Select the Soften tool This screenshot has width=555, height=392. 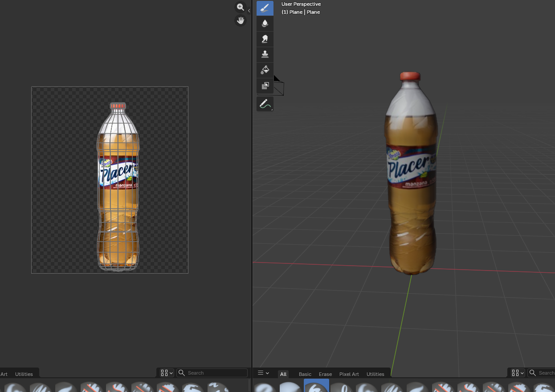point(265,24)
